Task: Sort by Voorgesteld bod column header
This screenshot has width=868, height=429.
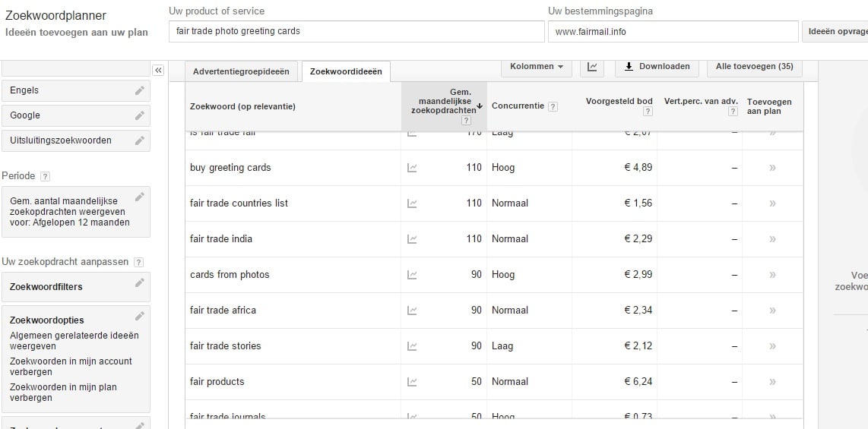Action: tap(619, 102)
